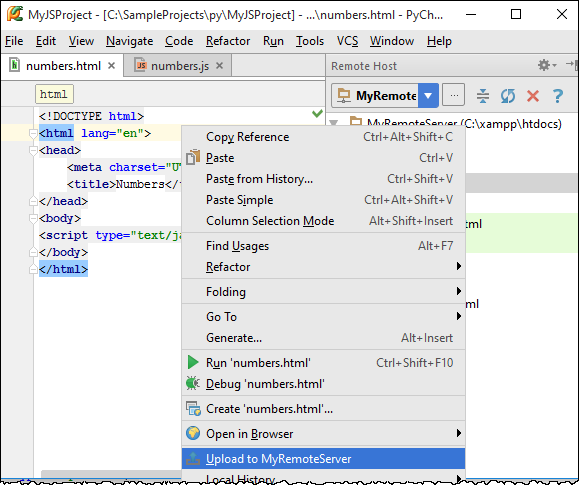Viewport: 580px width, 485px height.
Task: Click the Open in Browser globe icon
Action: pos(193,433)
